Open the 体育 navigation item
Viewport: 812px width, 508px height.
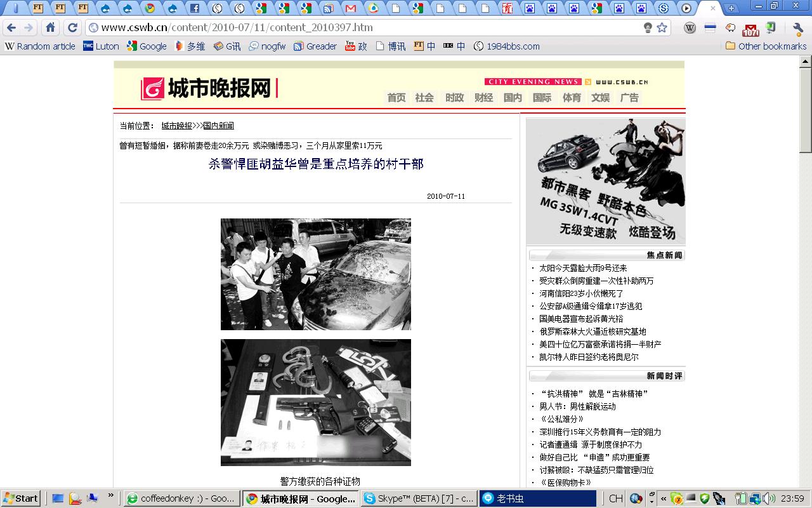coord(572,97)
